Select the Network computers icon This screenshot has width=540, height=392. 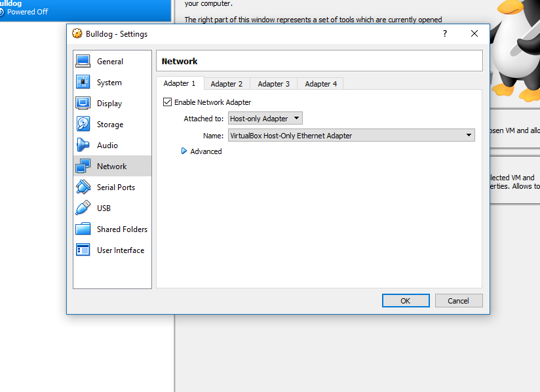(83, 166)
